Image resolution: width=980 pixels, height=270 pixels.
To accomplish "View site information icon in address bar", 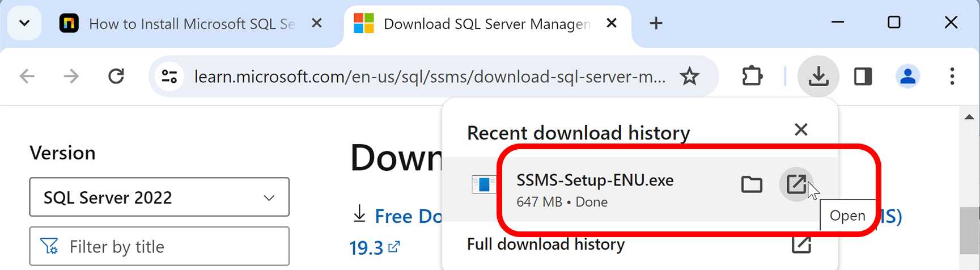I will pyautogui.click(x=169, y=76).
